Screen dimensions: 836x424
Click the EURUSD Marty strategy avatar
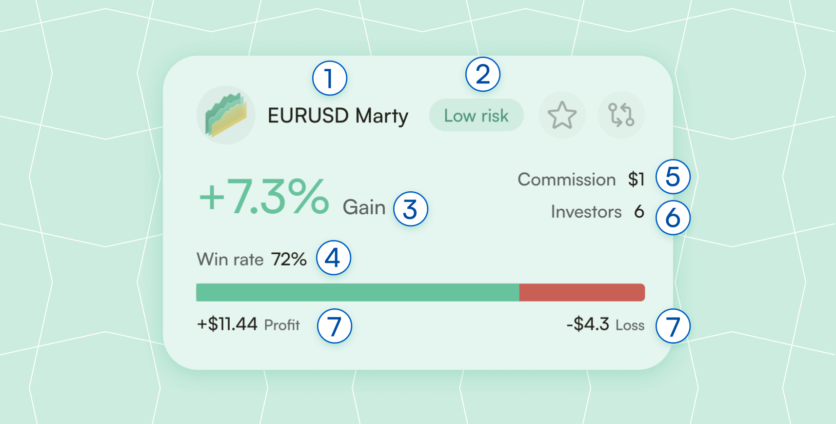tap(225, 116)
